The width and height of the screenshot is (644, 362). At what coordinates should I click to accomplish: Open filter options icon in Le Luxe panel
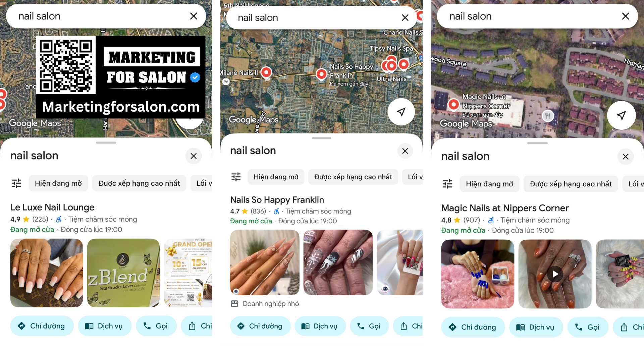coord(16,183)
